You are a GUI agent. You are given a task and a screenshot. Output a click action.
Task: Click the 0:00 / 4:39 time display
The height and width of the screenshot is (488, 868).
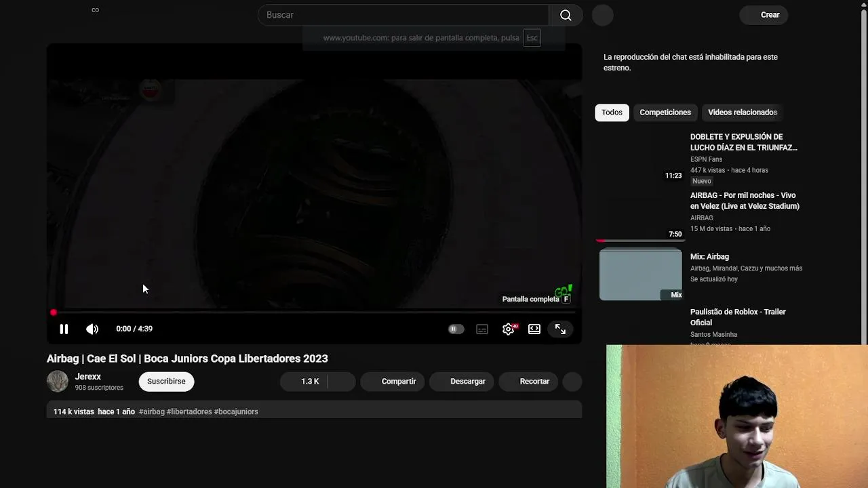(x=134, y=329)
